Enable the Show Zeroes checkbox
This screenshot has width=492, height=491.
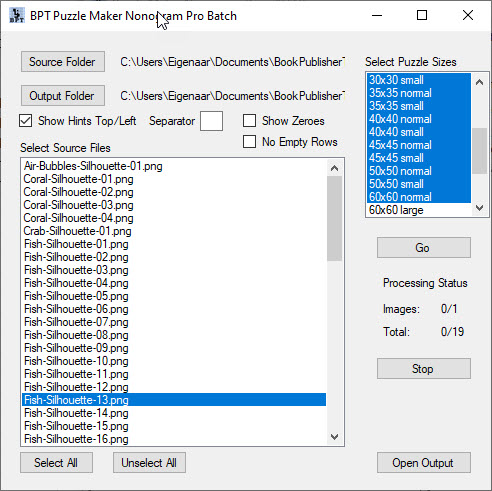point(249,121)
